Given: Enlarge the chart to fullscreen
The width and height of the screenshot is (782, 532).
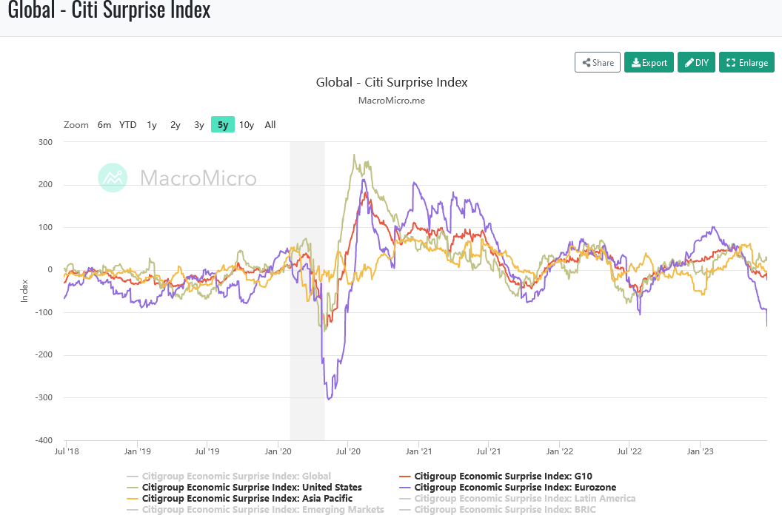Looking at the screenshot, I should [x=746, y=63].
